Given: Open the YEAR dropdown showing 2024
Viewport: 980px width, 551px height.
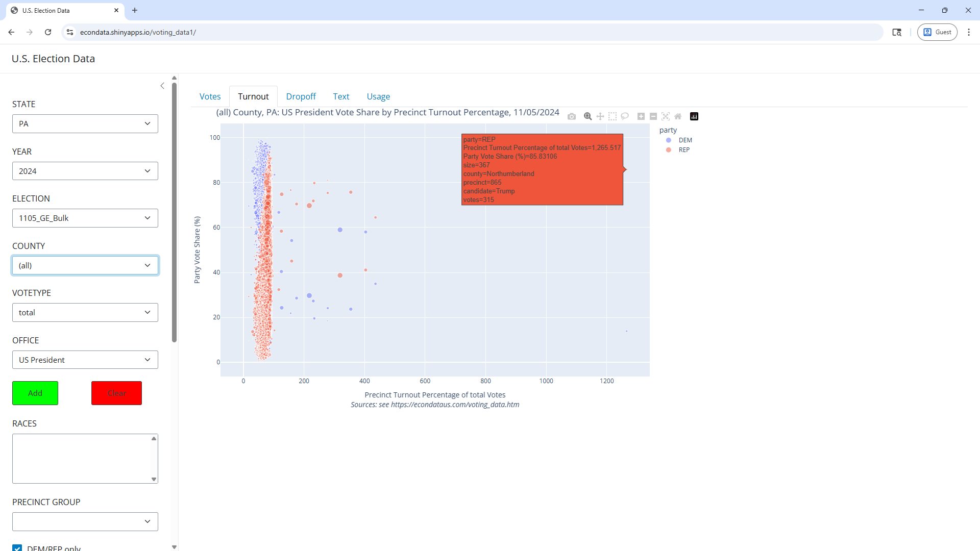Looking at the screenshot, I should (85, 171).
